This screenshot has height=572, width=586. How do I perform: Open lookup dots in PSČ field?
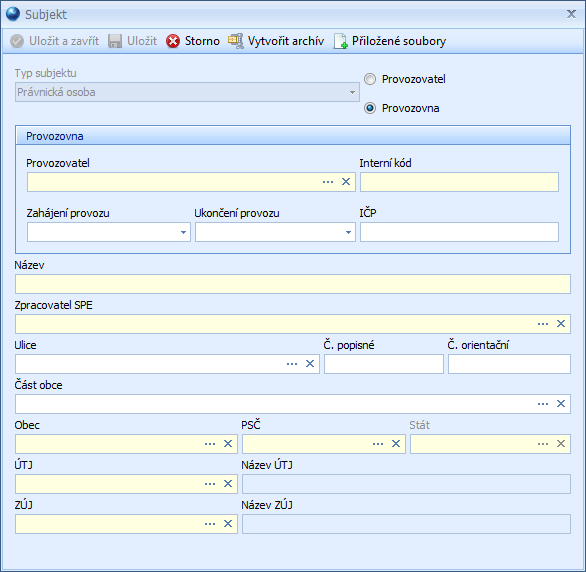point(378,444)
